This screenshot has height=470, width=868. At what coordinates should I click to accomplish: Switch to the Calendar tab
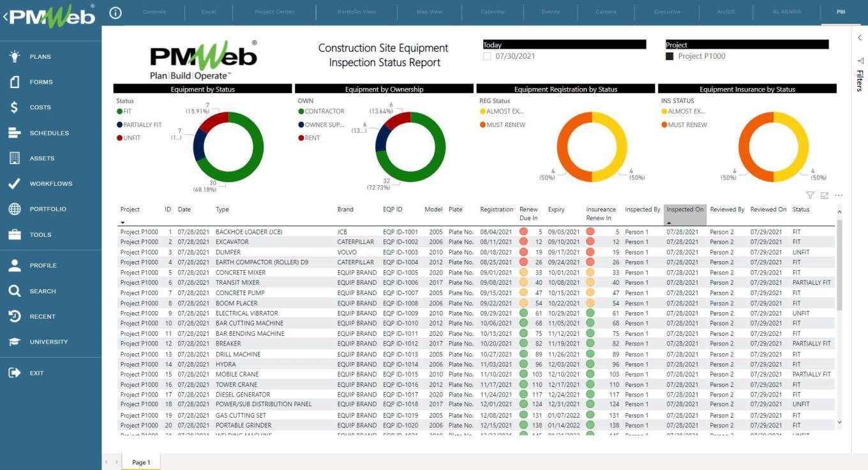click(493, 12)
